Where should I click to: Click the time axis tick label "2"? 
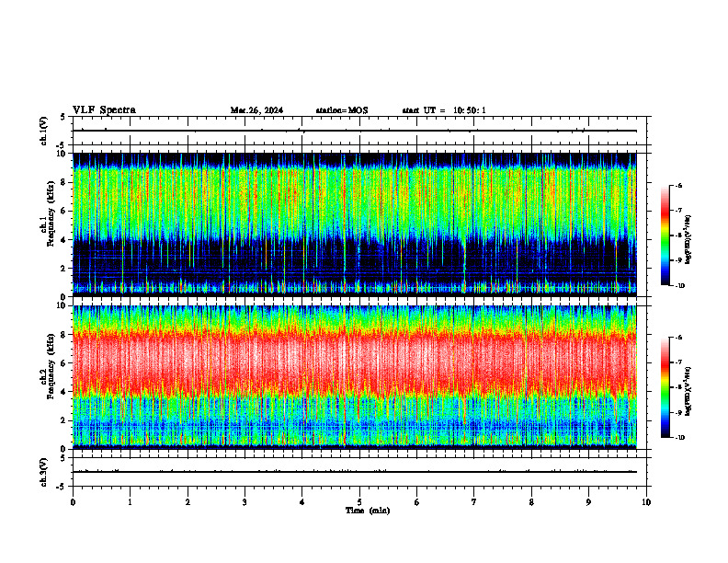coord(188,502)
